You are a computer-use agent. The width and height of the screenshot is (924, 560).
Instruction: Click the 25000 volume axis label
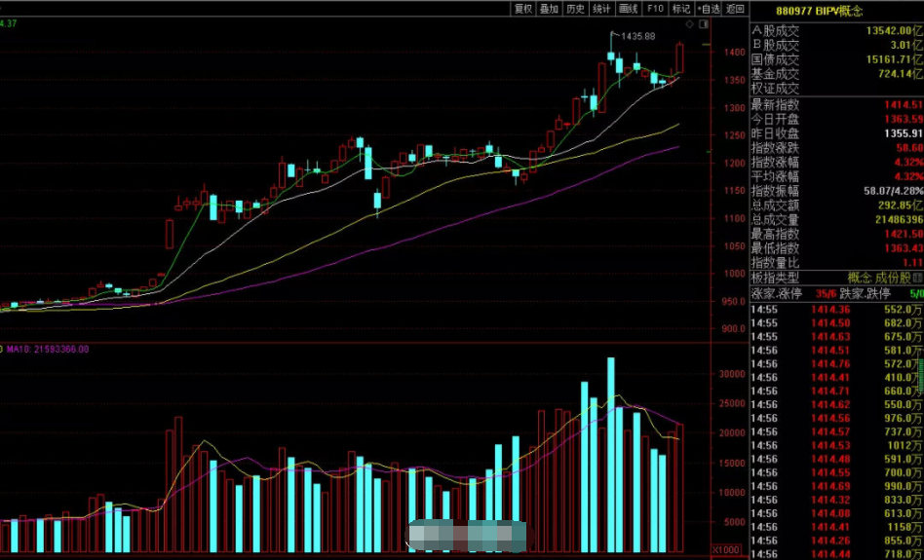[730, 403]
